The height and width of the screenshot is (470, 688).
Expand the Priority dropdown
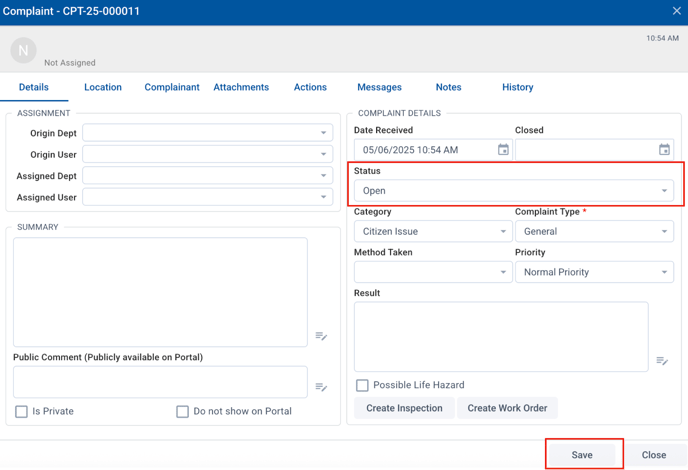pos(594,272)
